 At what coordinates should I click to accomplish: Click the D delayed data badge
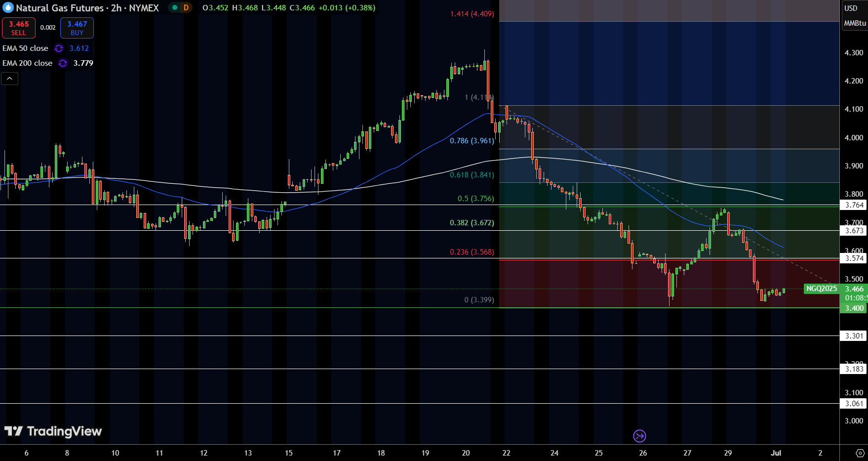186,8
